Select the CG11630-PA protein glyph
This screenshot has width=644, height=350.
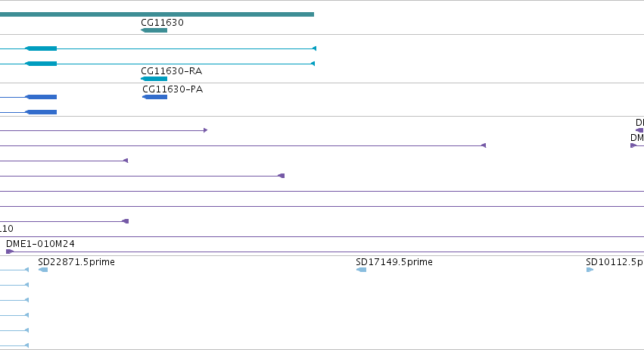(155, 97)
